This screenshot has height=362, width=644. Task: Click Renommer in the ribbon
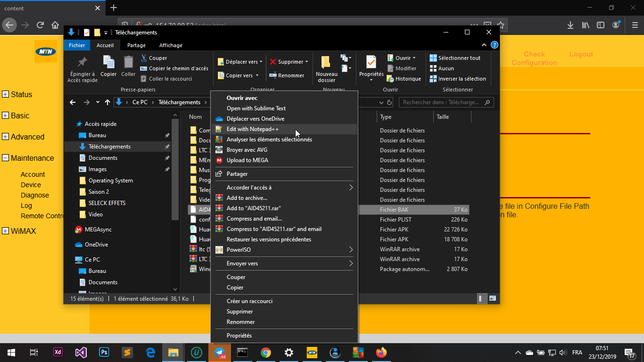[287, 75]
